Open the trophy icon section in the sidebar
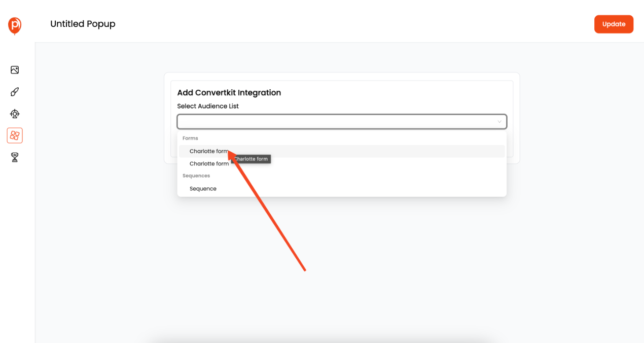644x343 pixels. 15,157
